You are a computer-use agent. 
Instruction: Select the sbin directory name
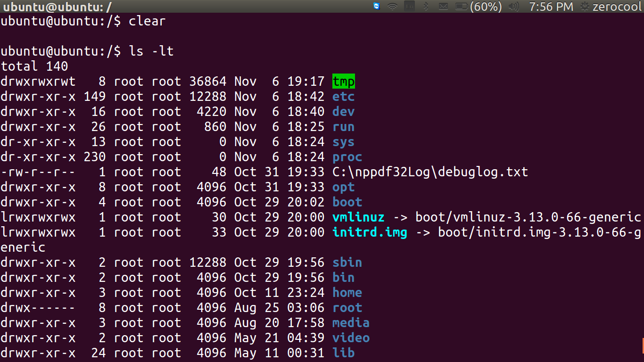[347, 263]
